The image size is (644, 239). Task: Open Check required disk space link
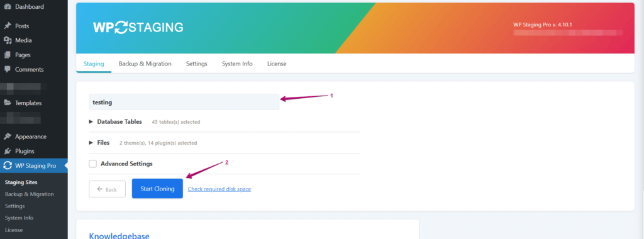point(219,189)
